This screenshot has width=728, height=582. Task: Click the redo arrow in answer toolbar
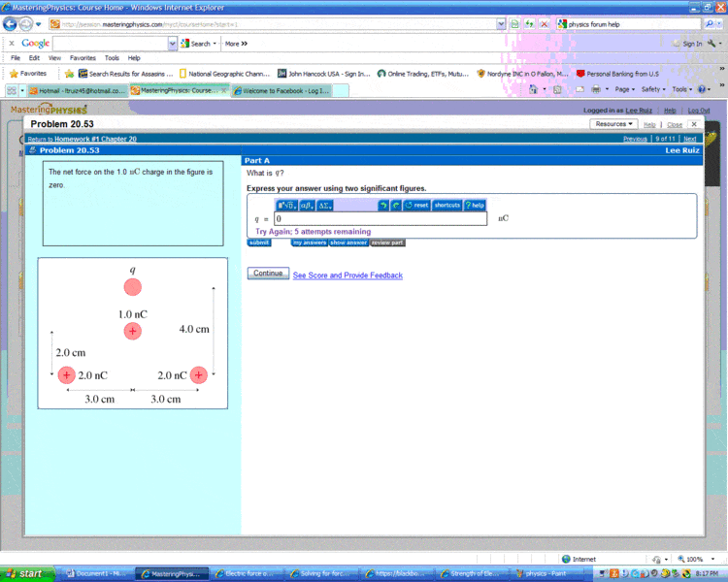396,206
